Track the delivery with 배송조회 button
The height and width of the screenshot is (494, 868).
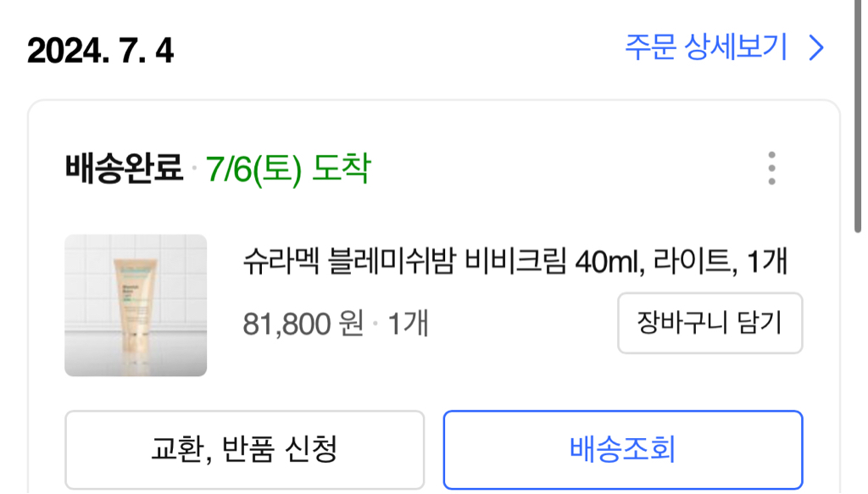click(623, 450)
